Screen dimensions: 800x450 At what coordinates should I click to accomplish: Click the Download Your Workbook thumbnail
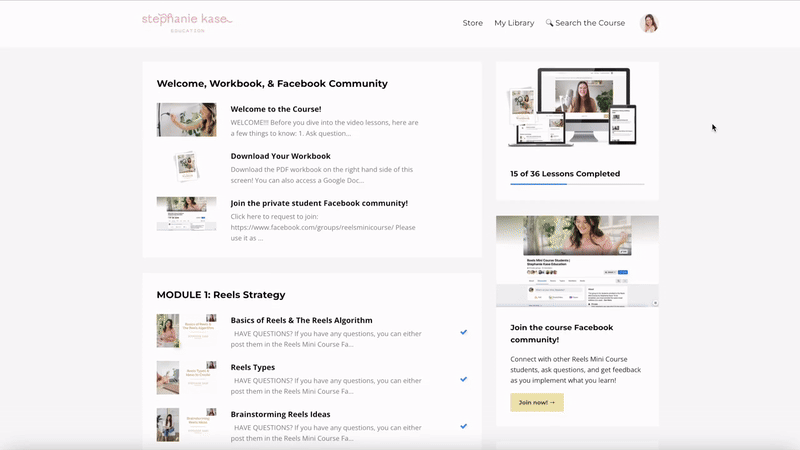pyautogui.click(x=186, y=166)
